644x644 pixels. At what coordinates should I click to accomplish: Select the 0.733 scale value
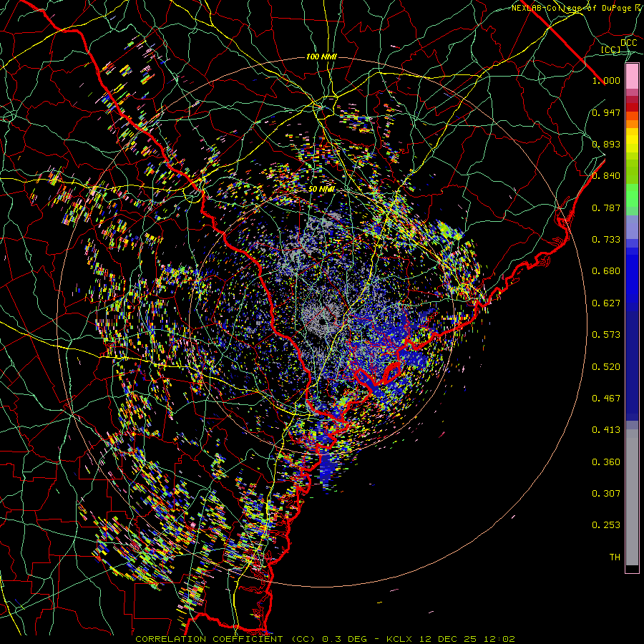click(606, 240)
